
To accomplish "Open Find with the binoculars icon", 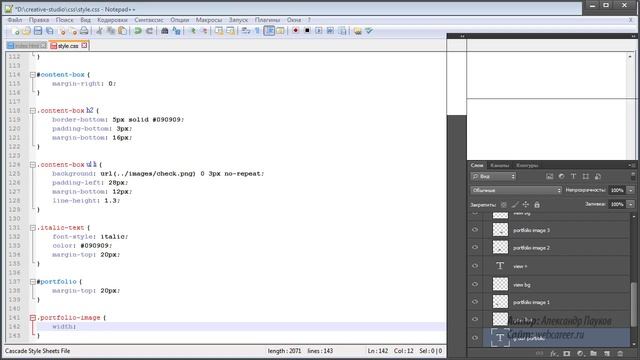I will pos(164,31).
